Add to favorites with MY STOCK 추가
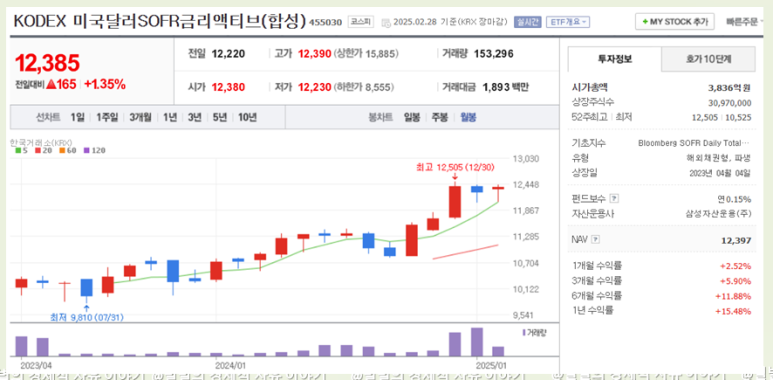The width and height of the screenshot is (773, 380). click(675, 22)
